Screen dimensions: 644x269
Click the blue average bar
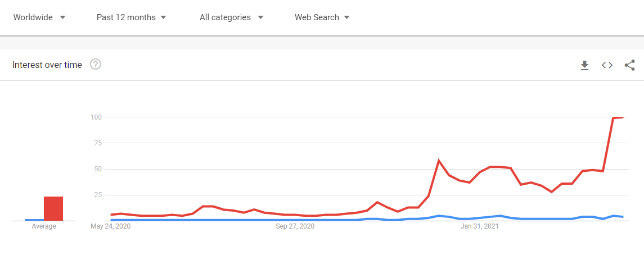coord(34,220)
